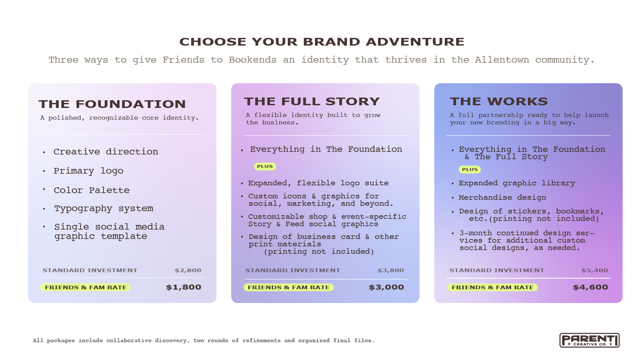
Task: Select the Creative direction bullet item
Action: click(106, 152)
